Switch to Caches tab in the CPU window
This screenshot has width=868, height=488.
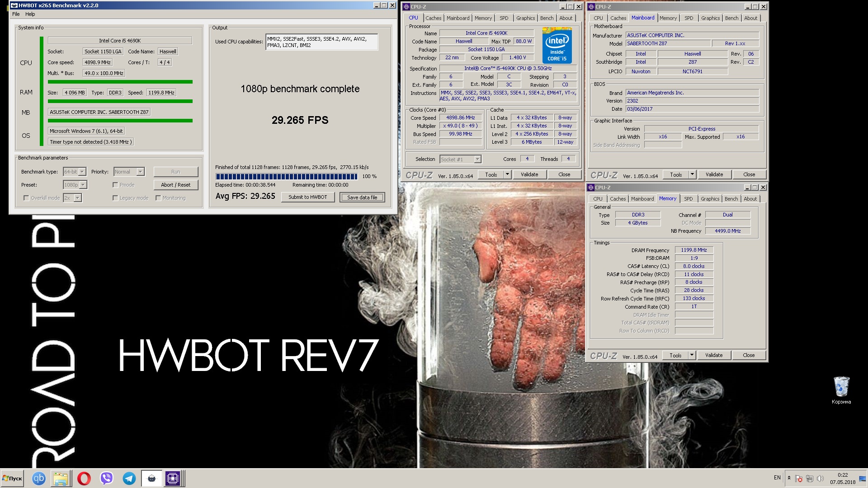point(433,18)
